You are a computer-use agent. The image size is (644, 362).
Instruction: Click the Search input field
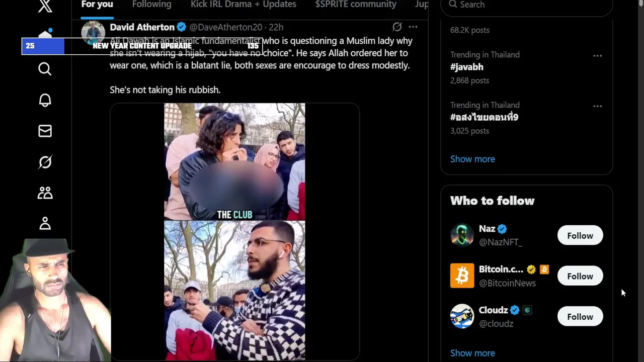[526, 5]
